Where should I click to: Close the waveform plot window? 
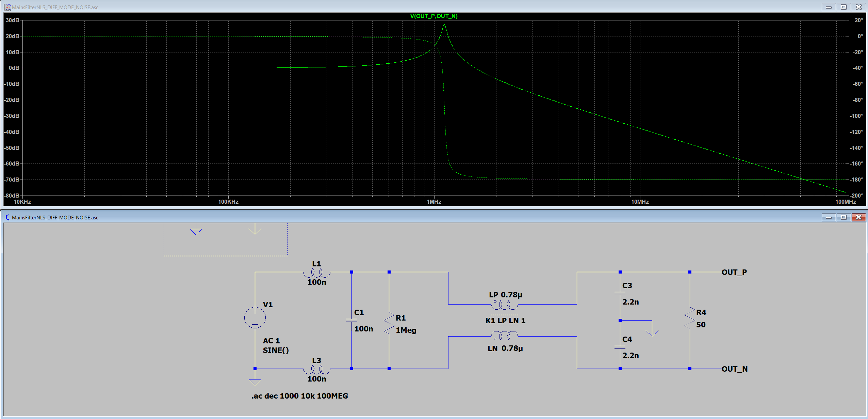point(858,7)
